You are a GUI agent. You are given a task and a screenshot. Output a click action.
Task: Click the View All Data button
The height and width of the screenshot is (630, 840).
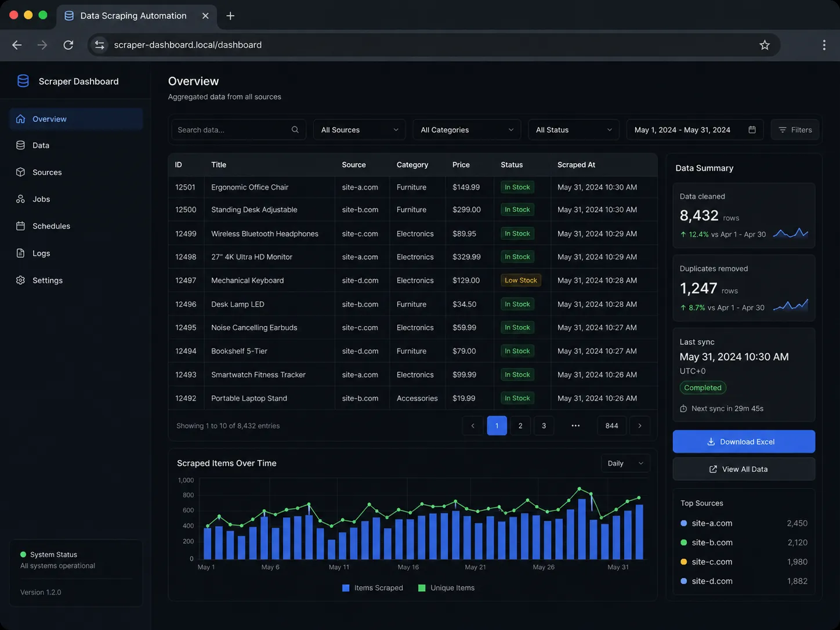[x=744, y=469]
